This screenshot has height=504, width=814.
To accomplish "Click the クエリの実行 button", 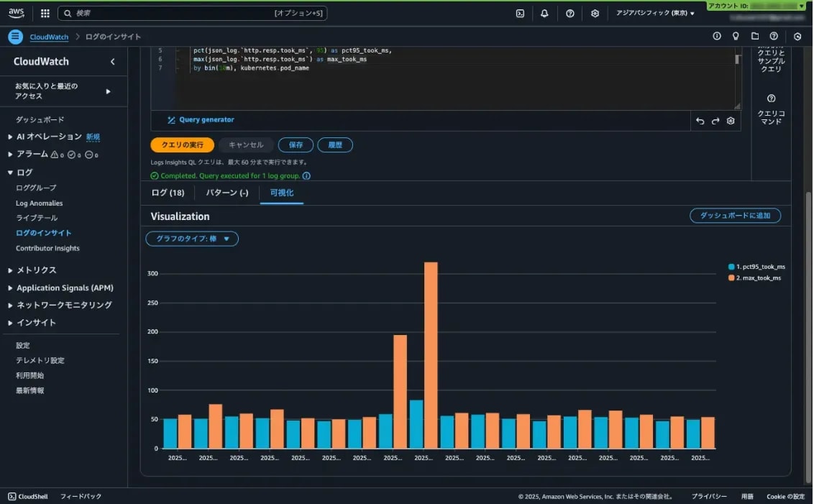I will click(x=182, y=145).
